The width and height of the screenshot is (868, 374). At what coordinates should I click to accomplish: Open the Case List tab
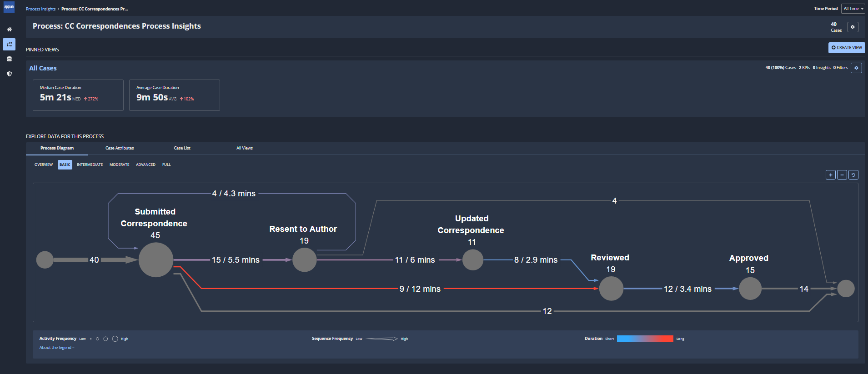[182, 148]
